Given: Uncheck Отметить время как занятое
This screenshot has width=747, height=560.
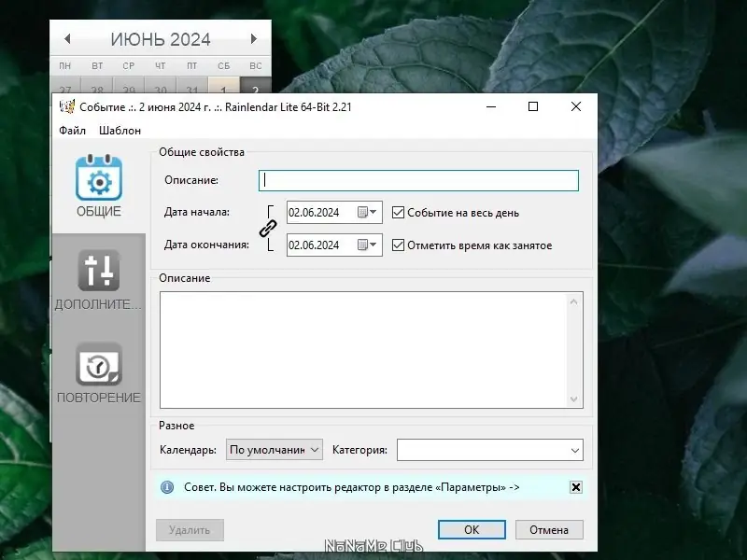Looking at the screenshot, I should point(398,245).
